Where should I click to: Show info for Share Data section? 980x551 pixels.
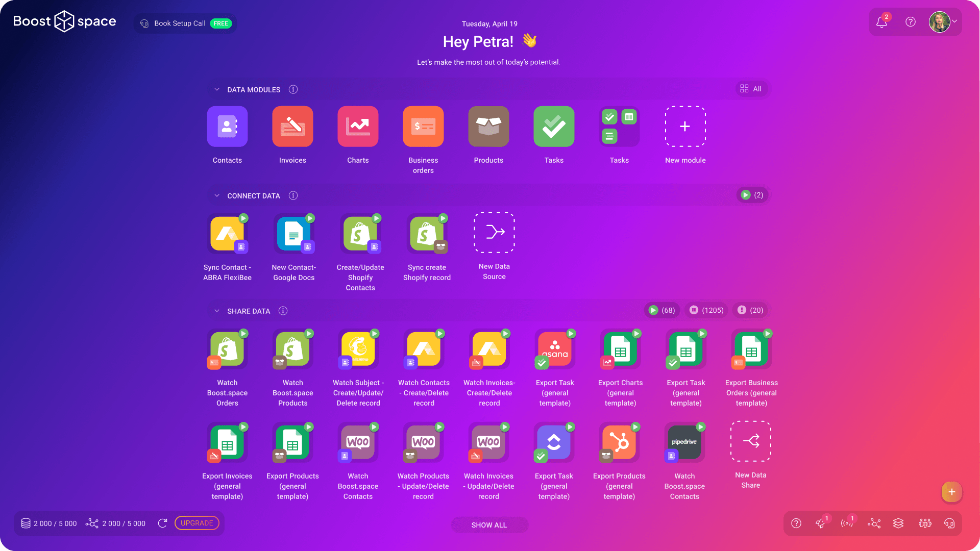pos(283,311)
